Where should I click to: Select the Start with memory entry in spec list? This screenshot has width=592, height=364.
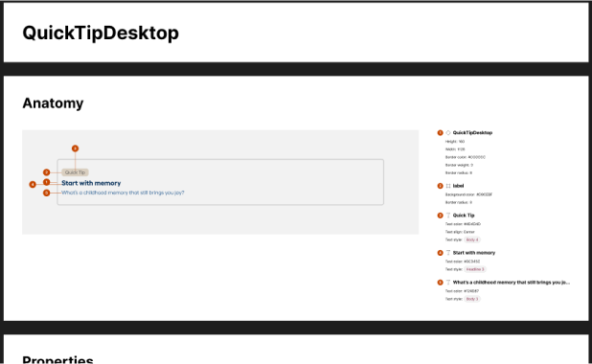(x=474, y=253)
